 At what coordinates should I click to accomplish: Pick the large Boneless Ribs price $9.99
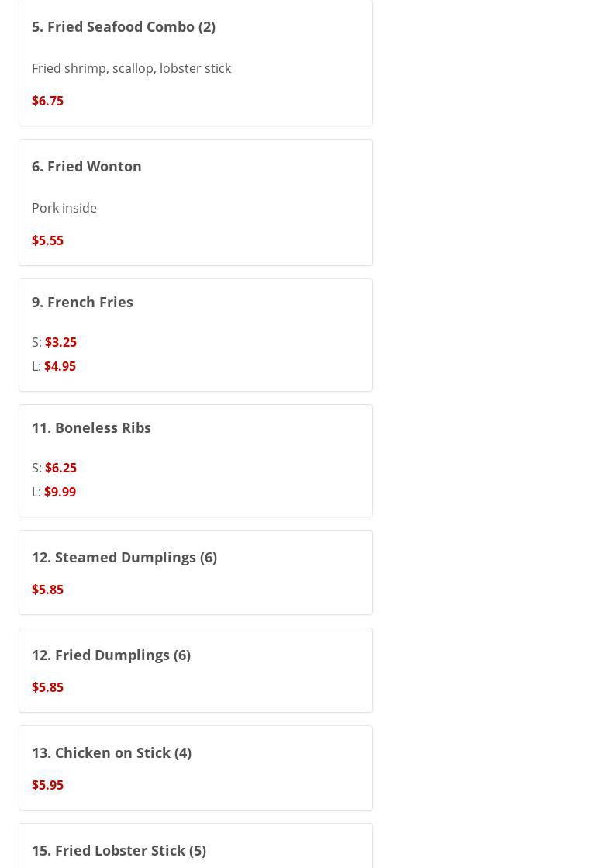pyautogui.click(x=60, y=492)
